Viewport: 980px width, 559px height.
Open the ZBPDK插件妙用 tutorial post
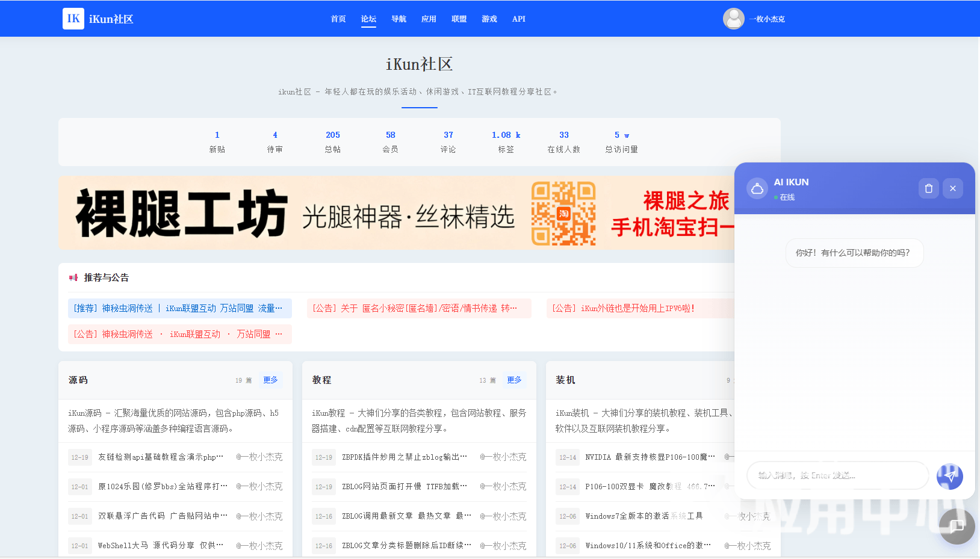coord(404,457)
